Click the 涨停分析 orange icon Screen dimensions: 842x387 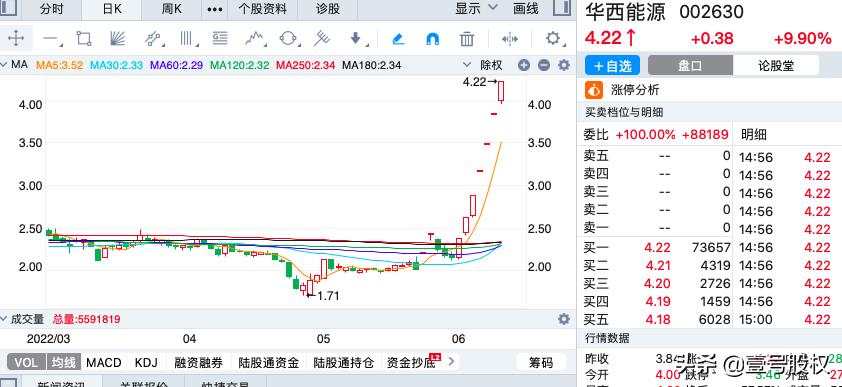point(594,90)
